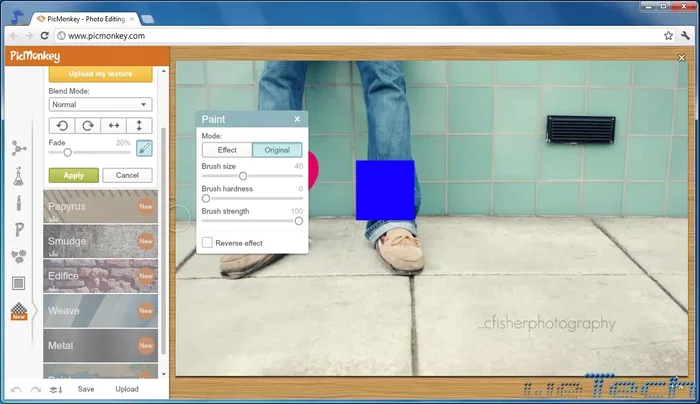Image resolution: width=700 pixels, height=404 pixels.
Task: Flip the texture horizontally
Action: pyautogui.click(x=113, y=126)
